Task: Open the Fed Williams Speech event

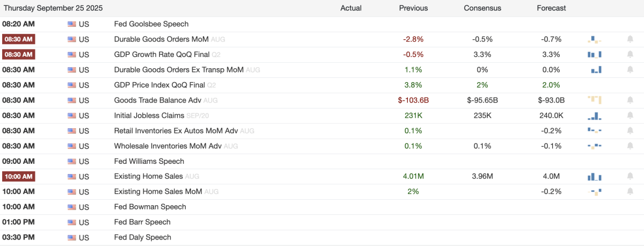Action: point(149,161)
